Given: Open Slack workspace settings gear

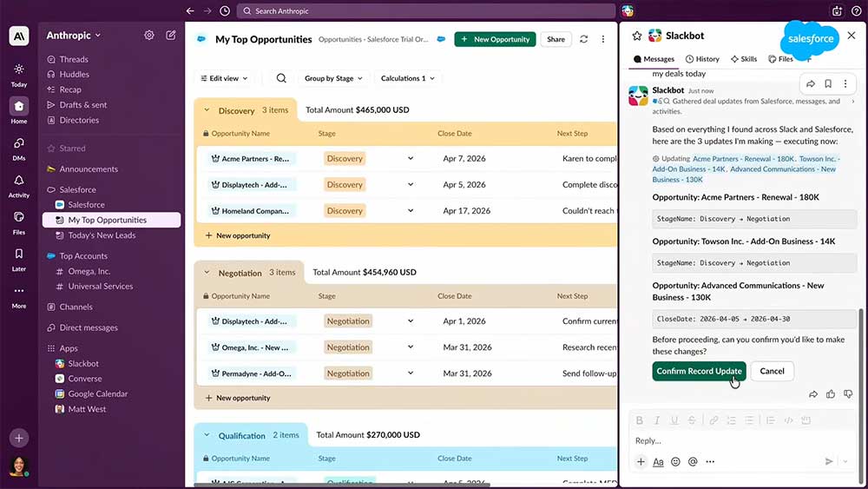Looking at the screenshot, I should click(149, 36).
